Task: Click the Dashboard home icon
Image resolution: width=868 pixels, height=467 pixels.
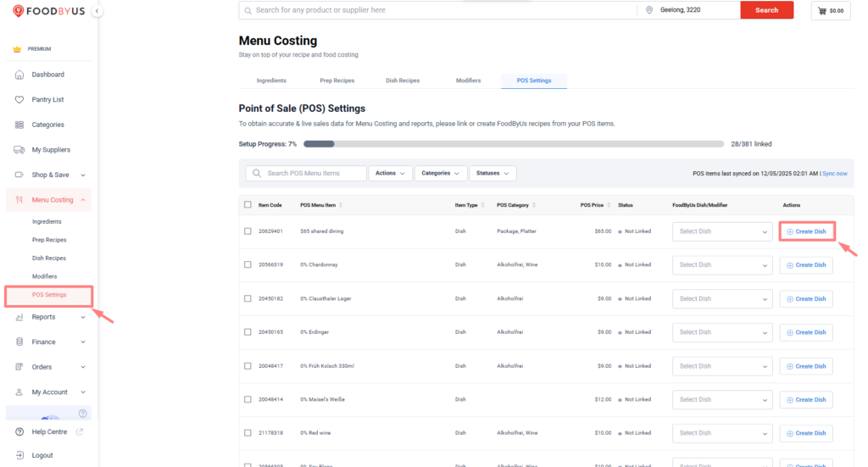Action: (19, 75)
